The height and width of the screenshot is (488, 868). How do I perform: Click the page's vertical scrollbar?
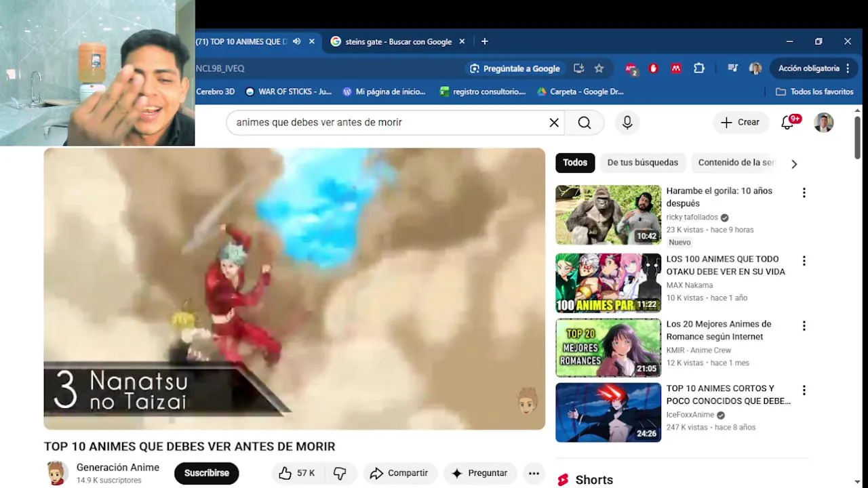(x=858, y=138)
